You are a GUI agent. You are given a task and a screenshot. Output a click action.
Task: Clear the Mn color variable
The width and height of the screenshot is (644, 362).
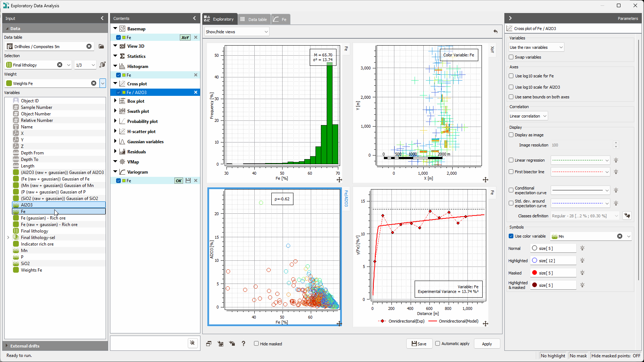point(620,236)
